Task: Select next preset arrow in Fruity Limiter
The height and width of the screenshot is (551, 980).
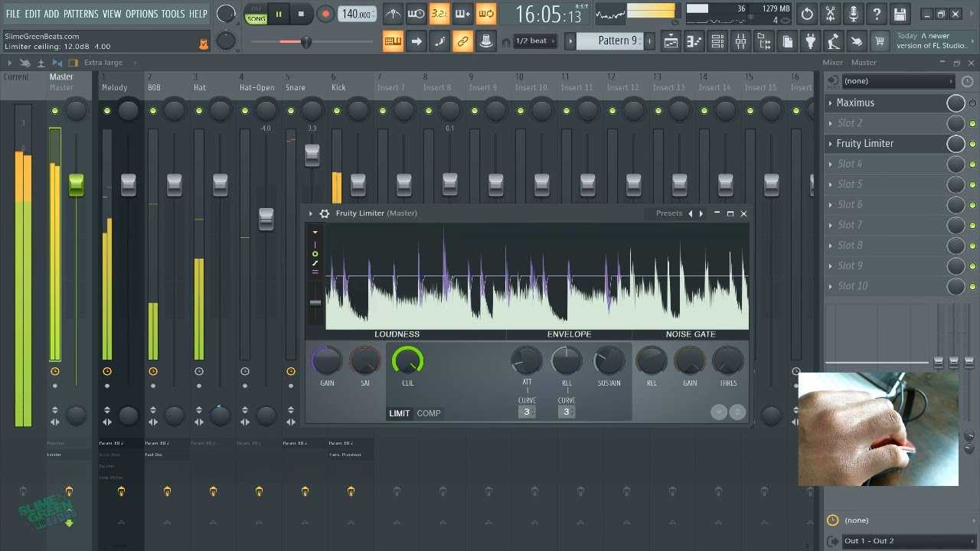Action: [x=701, y=214]
